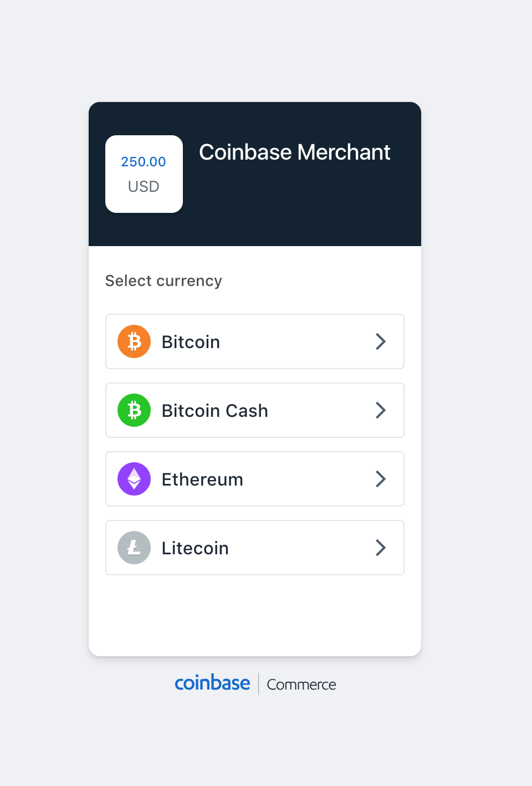The image size is (532, 786).
Task: Pick Ethereum from the currency list
Action: (x=202, y=479)
